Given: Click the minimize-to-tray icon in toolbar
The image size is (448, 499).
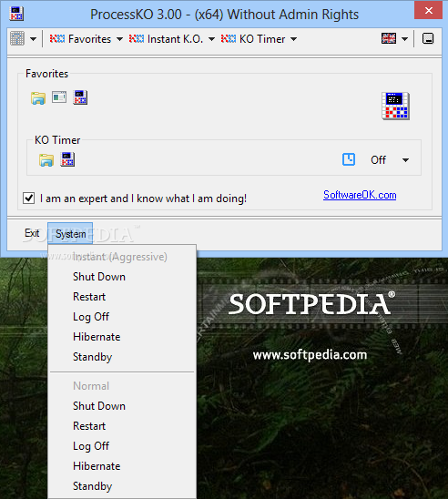Looking at the screenshot, I should click(x=428, y=38).
